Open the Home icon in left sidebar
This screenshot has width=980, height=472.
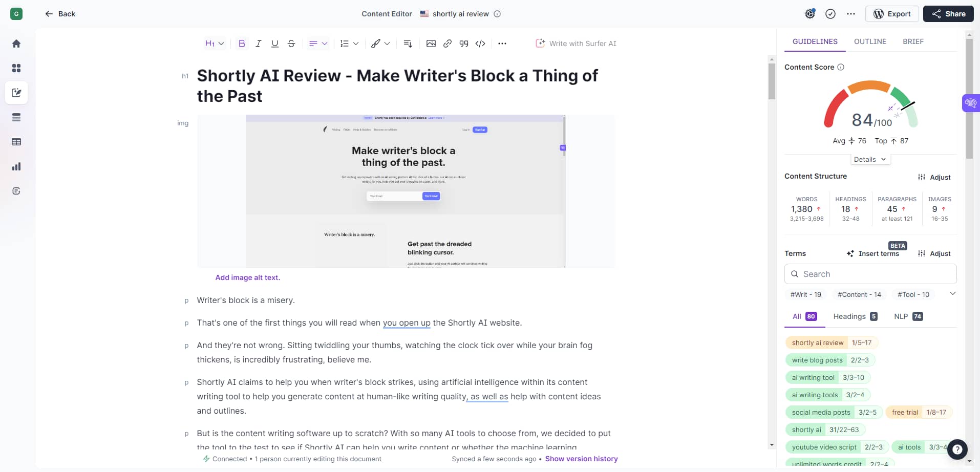(16, 44)
